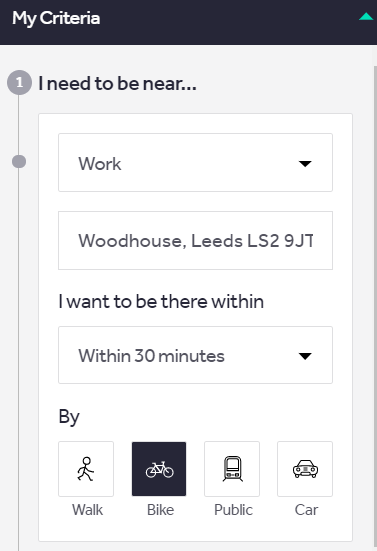This screenshot has height=551, width=377.
Task: Click the step 1 numbered circle
Action: pos(19,83)
